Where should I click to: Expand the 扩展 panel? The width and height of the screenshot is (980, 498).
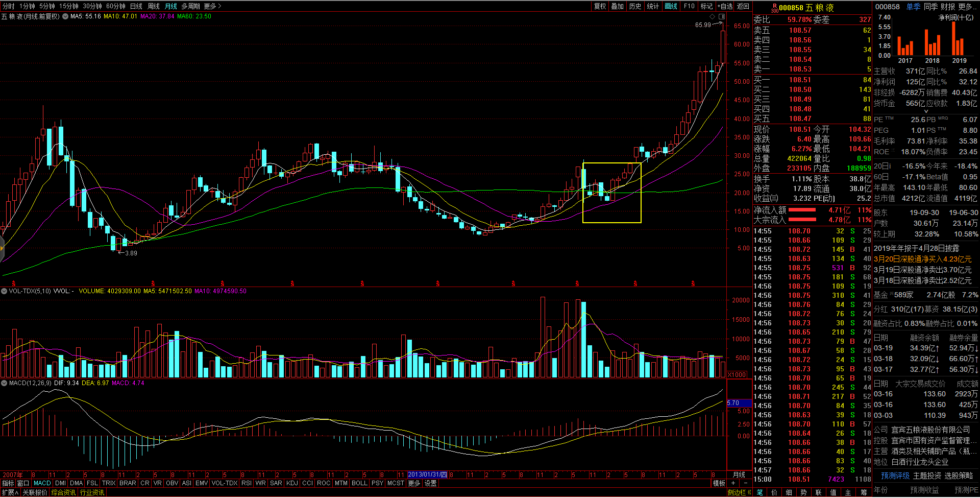[10, 493]
